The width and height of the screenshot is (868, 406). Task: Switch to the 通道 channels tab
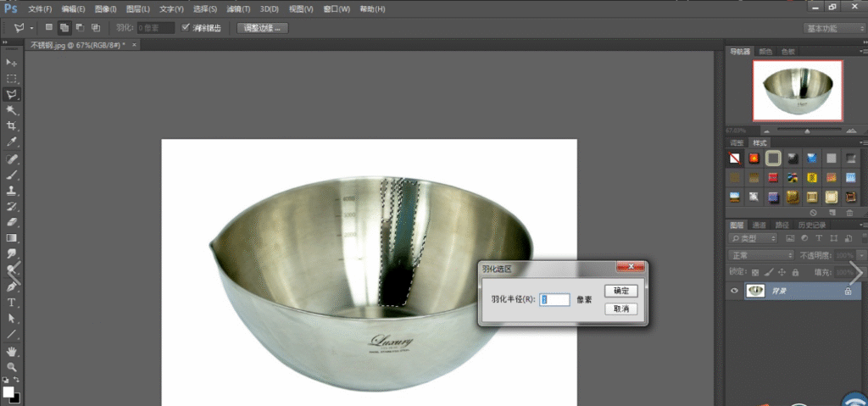coord(759,225)
